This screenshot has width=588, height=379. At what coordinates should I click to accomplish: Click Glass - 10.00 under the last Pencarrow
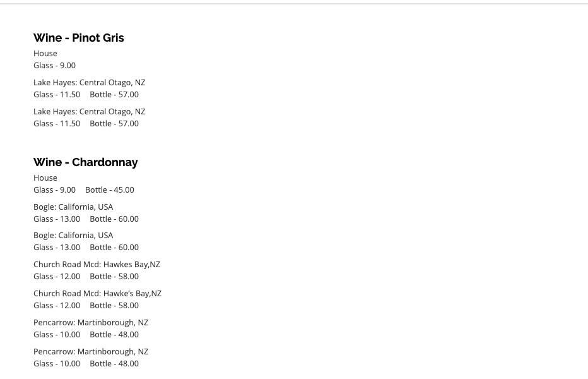pos(57,364)
